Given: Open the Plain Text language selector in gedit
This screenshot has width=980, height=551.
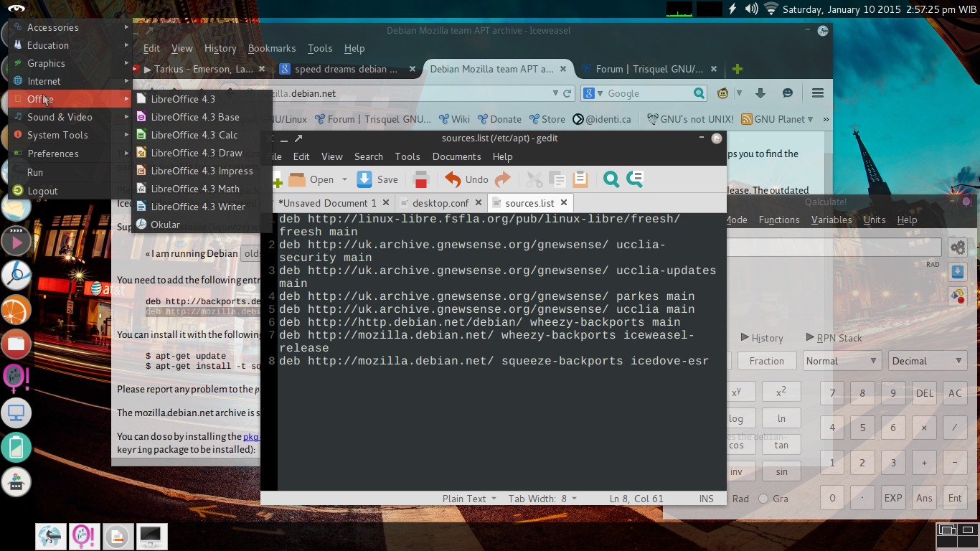Looking at the screenshot, I should tap(470, 499).
